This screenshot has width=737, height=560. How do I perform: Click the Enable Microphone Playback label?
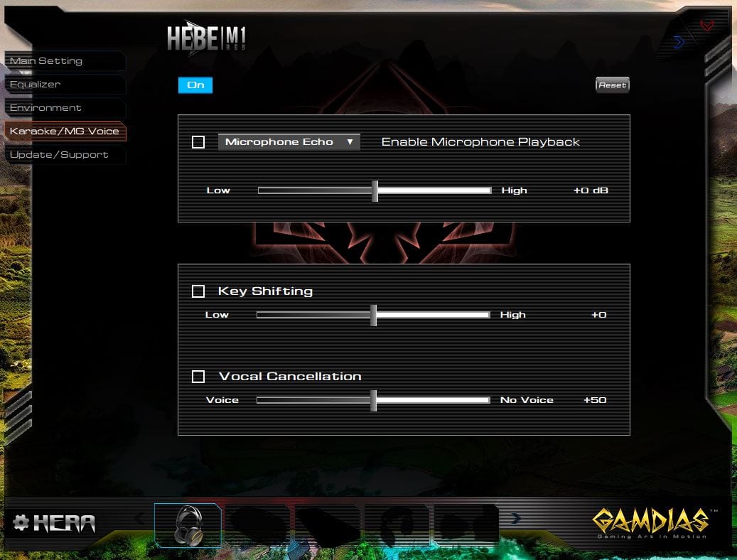(480, 142)
